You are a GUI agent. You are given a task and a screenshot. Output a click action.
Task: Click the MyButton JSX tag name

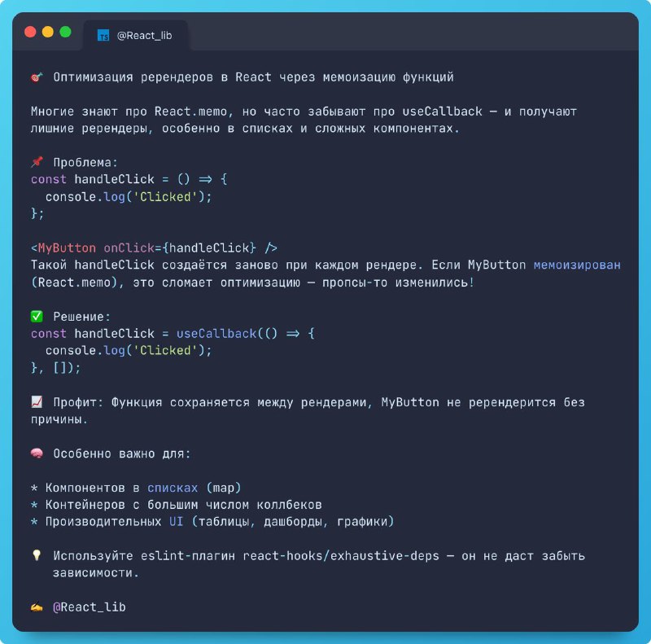pos(67,248)
